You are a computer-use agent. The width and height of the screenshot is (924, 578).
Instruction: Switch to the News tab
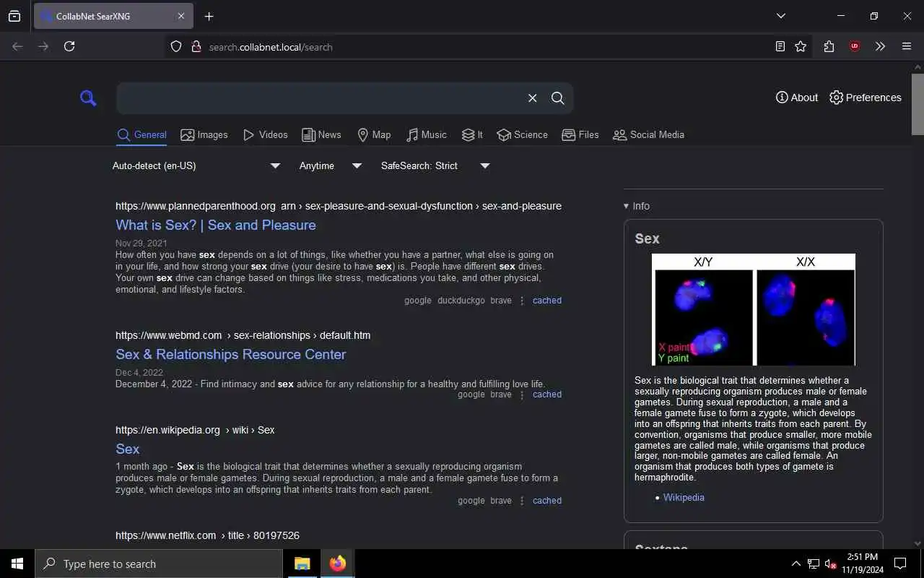click(321, 135)
